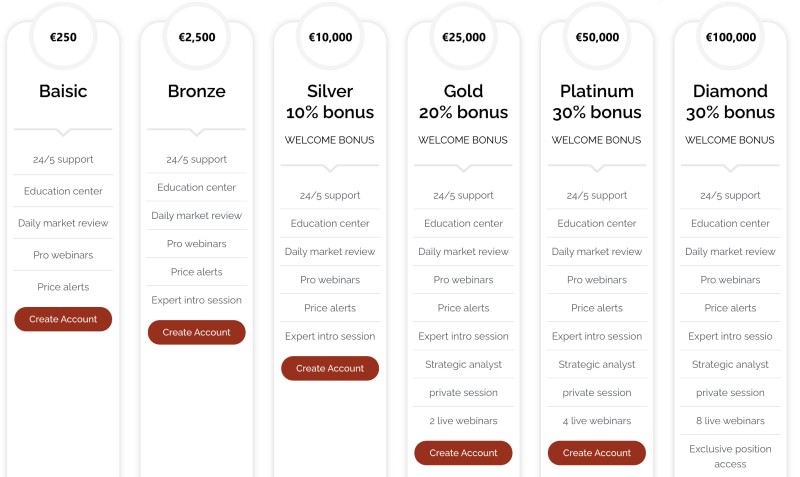The height and width of the screenshot is (477, 800).
Task: Click the Diamond 30% bonus heading
Action: coord(730,102)
